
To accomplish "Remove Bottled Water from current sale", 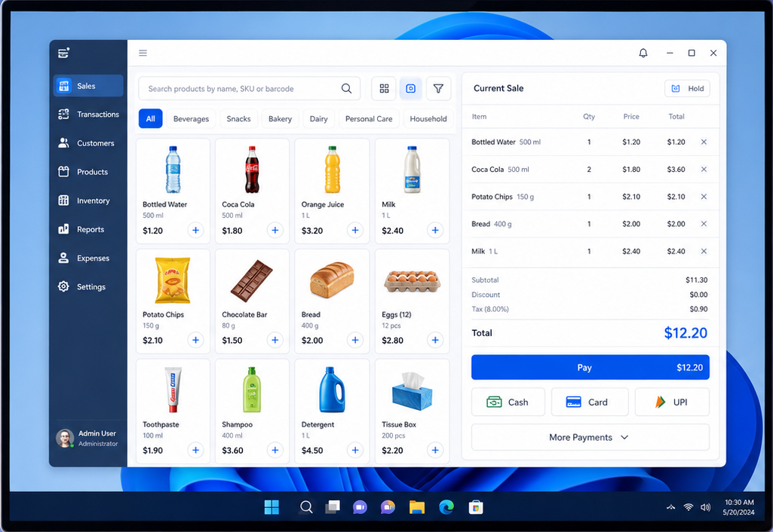I will click(x=704, y=142).
